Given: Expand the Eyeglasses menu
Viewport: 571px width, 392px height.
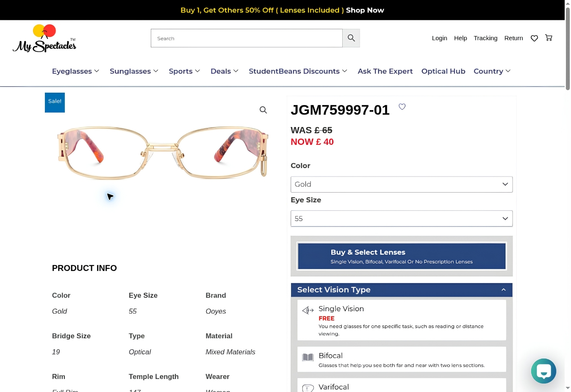Looking at the screenshot, I should coord(75,71).
